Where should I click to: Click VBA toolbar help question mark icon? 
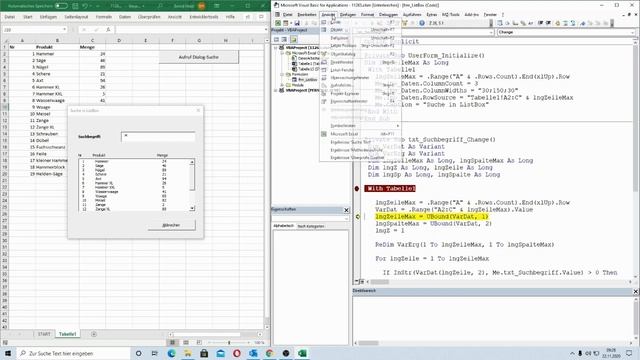422,23
